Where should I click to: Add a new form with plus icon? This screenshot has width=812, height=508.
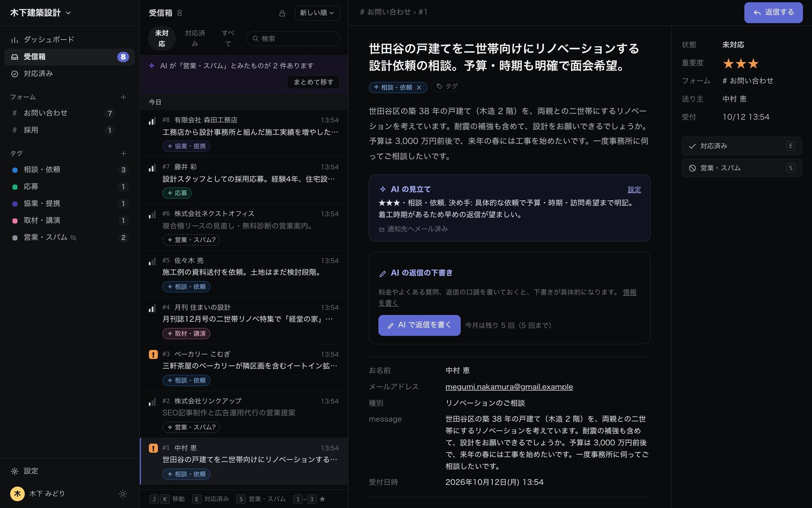pyautogui.click(x=123, y=97)
